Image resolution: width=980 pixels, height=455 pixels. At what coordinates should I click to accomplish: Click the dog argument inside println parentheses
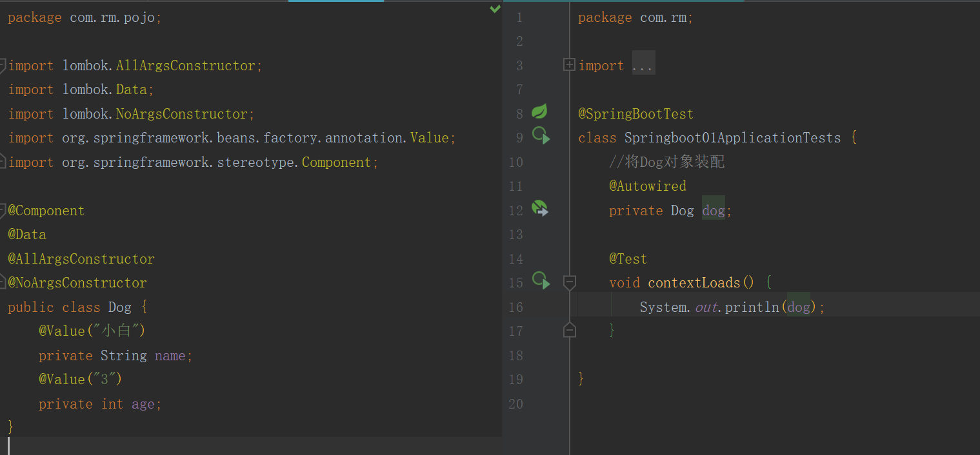tap(798, 307)
